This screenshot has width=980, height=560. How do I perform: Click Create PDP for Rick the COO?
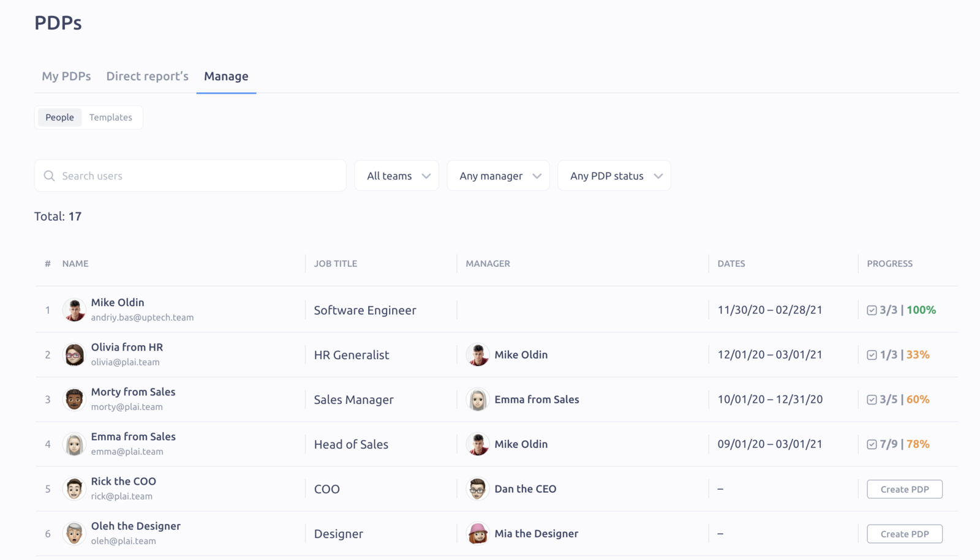905,488
